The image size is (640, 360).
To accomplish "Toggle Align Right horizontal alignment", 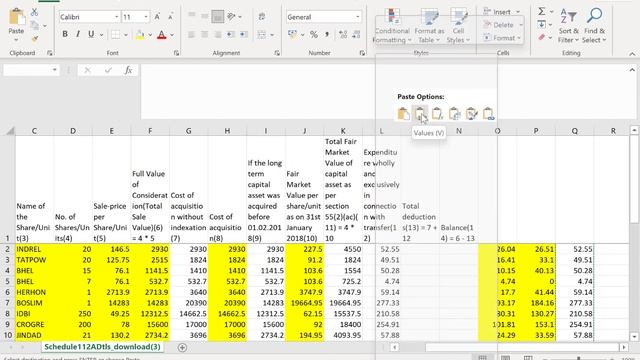I will [218, 35].
